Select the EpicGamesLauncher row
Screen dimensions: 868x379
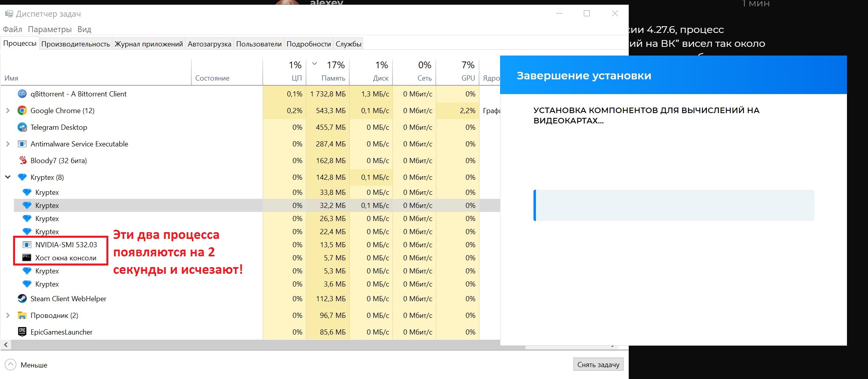tap(250, 332)
